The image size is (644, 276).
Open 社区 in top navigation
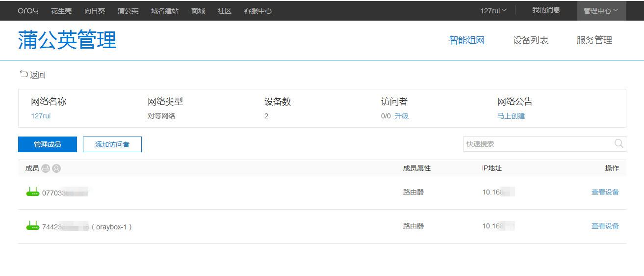tap(225, 11)
